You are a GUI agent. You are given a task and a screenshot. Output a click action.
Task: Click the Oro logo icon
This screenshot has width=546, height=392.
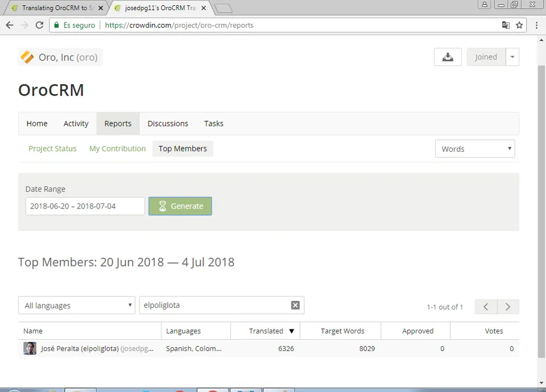click(x=27, y=57)
